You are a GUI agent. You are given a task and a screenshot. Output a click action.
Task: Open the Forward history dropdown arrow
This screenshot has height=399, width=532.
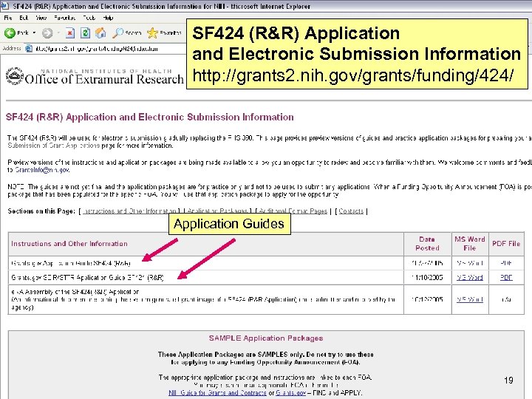pos(58,33)
